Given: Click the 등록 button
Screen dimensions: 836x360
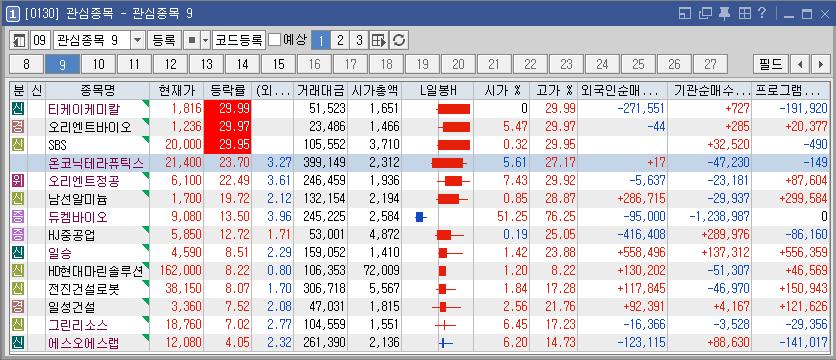Looking at the screenshot, I should [164, 40].
